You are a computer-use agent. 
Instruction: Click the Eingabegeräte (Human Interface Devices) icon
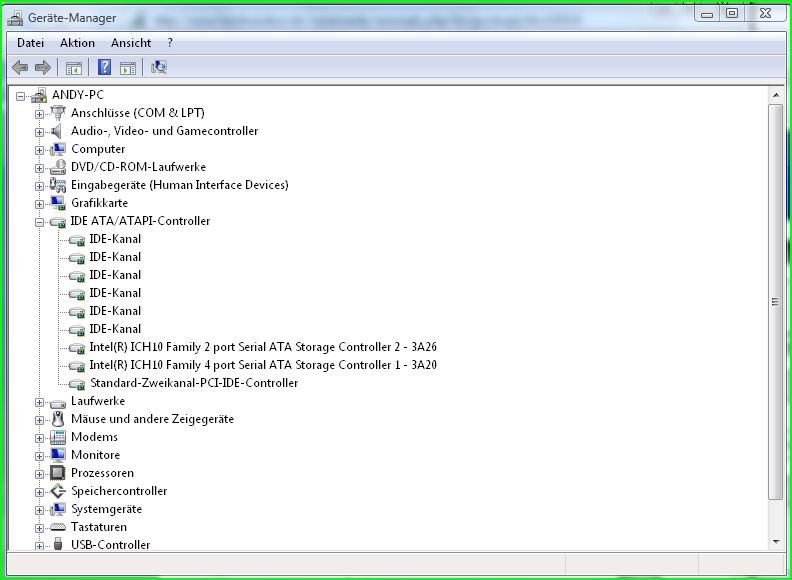(x=58, y=185)
